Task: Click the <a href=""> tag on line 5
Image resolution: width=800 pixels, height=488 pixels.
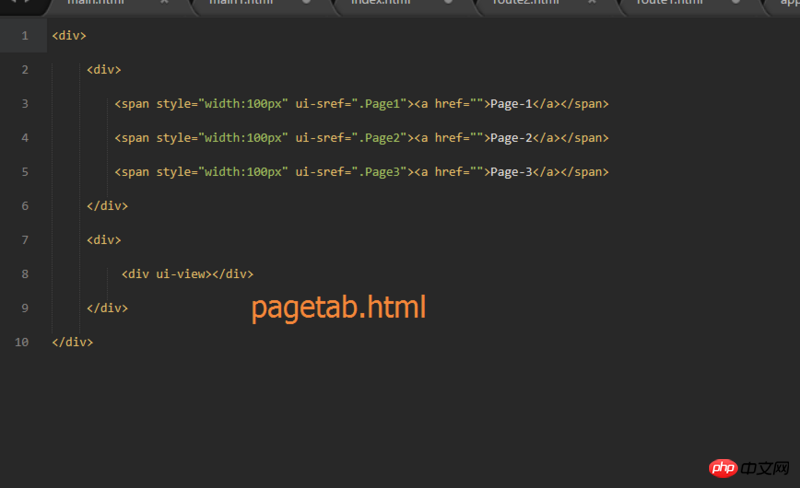Action: pos(452,172)
